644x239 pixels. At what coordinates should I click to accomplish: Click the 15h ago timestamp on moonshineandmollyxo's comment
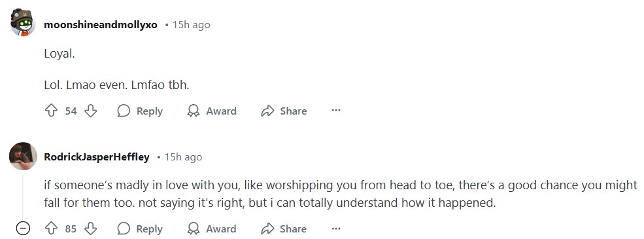[x=192, y=25]
